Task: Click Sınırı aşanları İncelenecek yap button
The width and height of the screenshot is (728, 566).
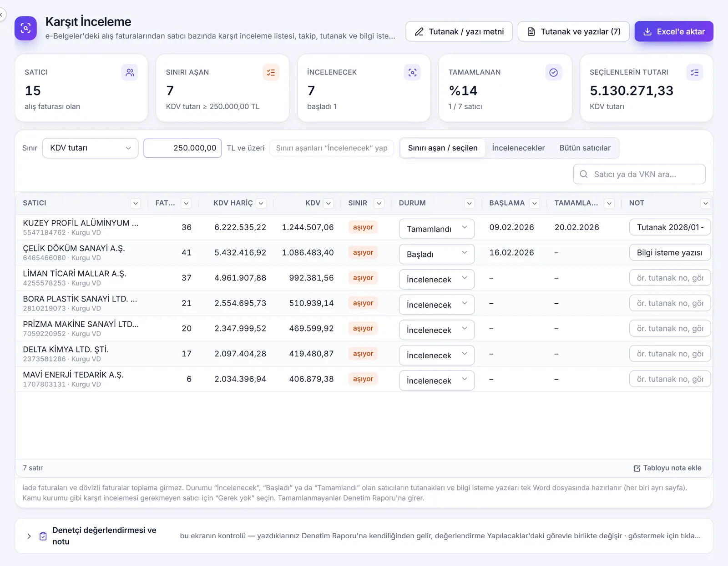Action: click(332, 148)
